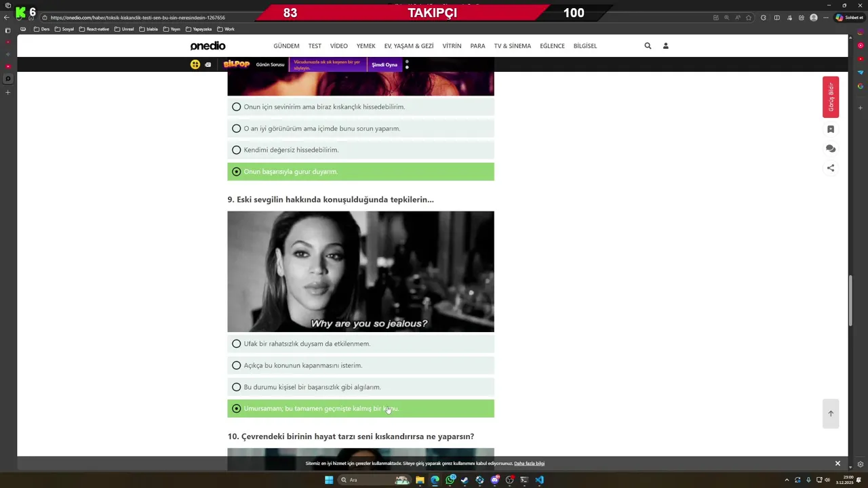This screenshot has width=868, height=488.
Task: Open the Work bookmarks folder
Action: (x=226, y=29)
